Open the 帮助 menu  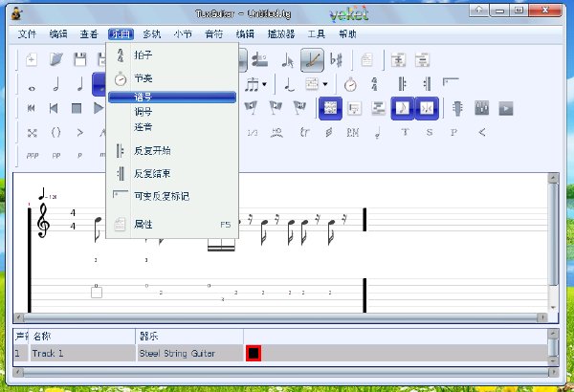[x=347, y=34]
